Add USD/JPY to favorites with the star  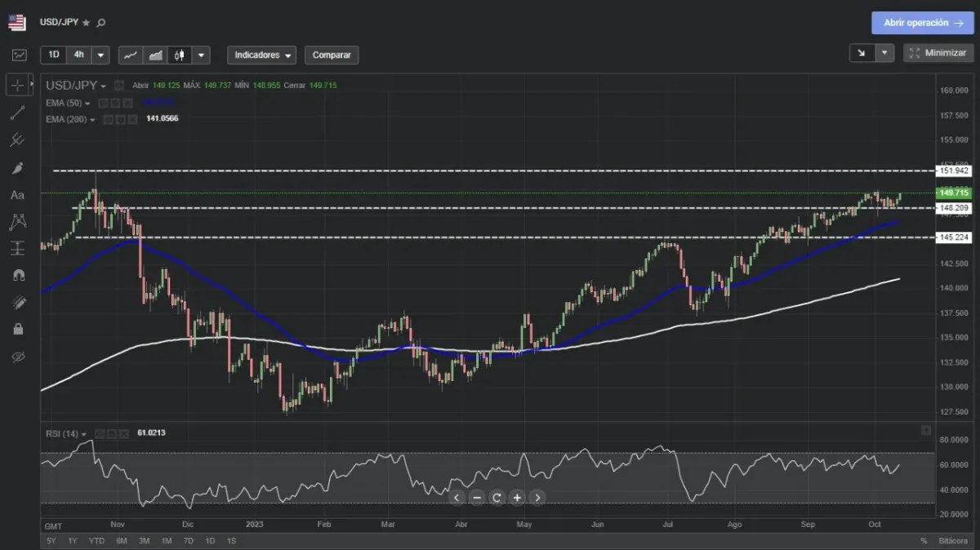86,23
